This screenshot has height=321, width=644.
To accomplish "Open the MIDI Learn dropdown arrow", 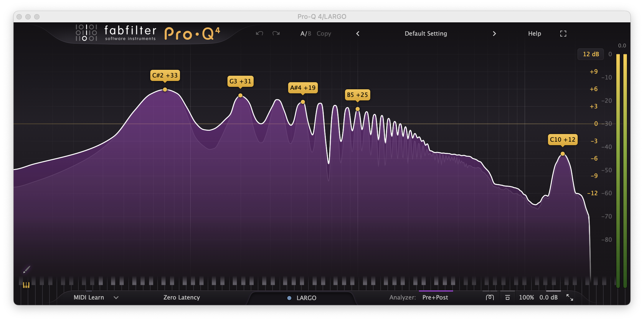I will point(116,297).
